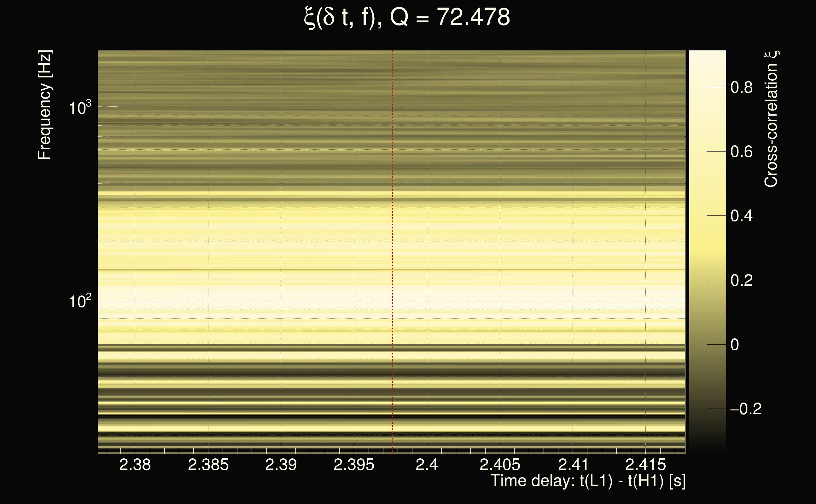Click the brightest top of the color scale bar
Image resolution: width=816 pixels, height=504 pixels.
pos(707,55)
